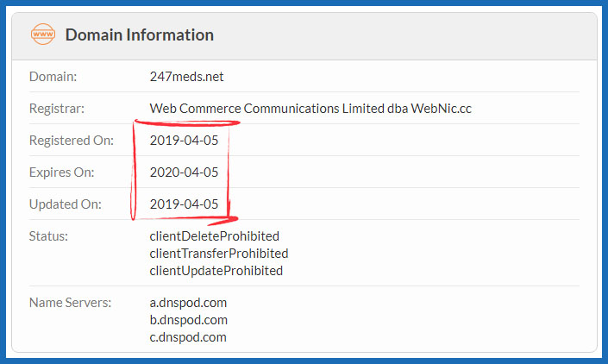Select the expiry date 2020-04-05
The height and width of the screenshot is (364, 608).
184,173
